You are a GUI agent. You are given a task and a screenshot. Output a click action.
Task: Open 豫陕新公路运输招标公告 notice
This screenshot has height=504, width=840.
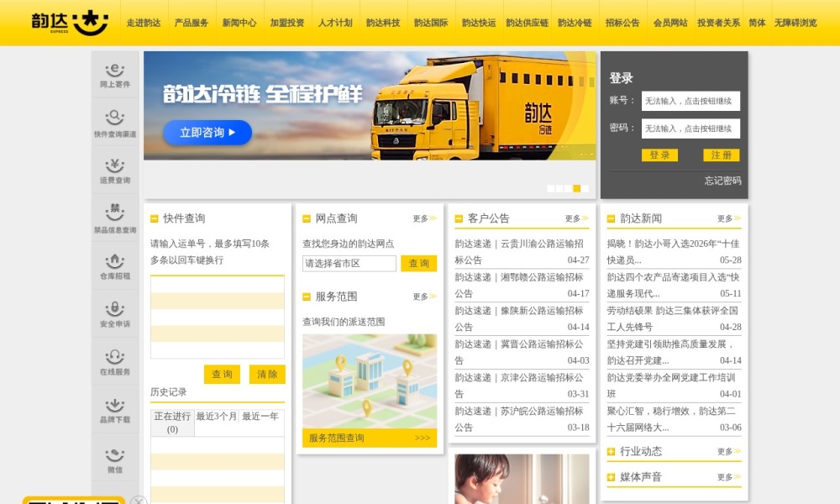[x=522, y=318]
